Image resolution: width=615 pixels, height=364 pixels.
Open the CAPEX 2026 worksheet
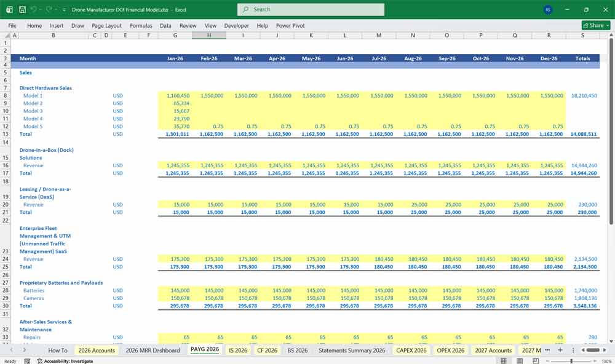(x=413, y=350)
